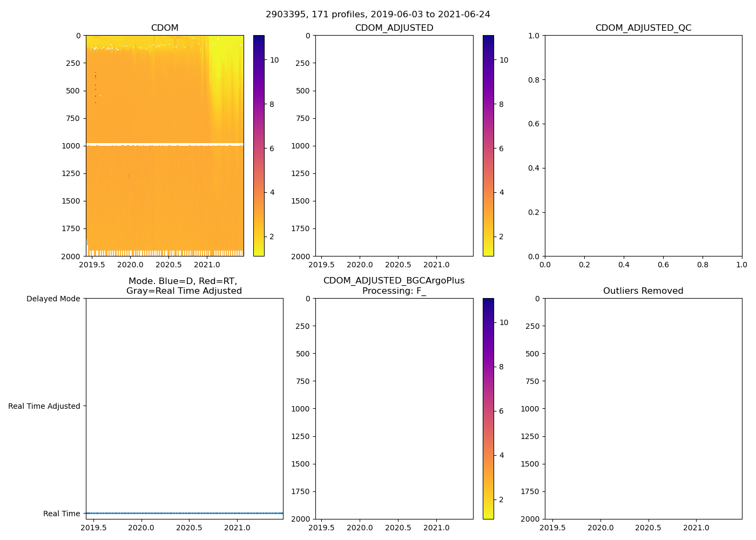Click the Real Time Adjusted axis label
This screenshot has height=540, width=756.
(x=44, y=406)
